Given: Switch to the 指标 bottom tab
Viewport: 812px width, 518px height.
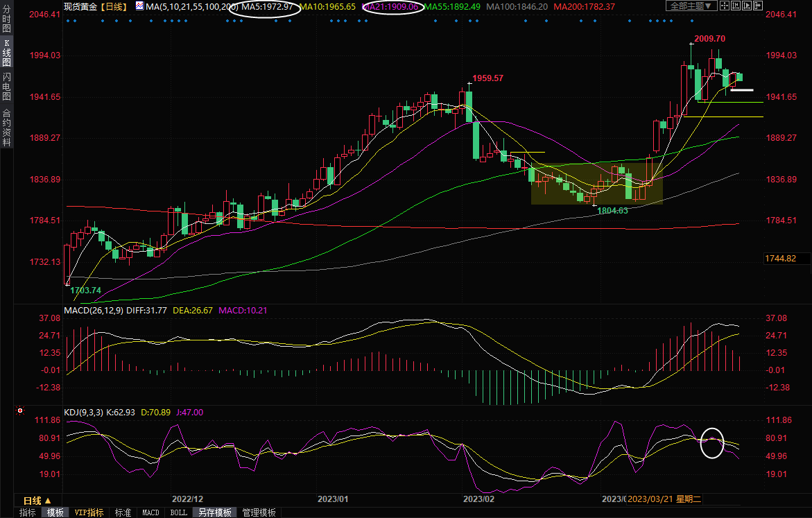Looking at the screenshot, I should pyautogui.click(x=28, y=512).
